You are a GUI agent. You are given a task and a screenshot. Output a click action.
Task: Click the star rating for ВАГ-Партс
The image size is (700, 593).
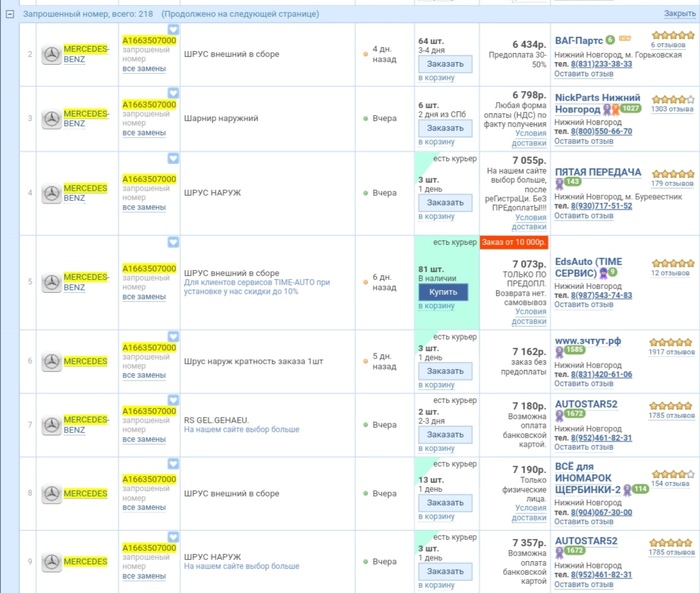[x=673, y=35]
